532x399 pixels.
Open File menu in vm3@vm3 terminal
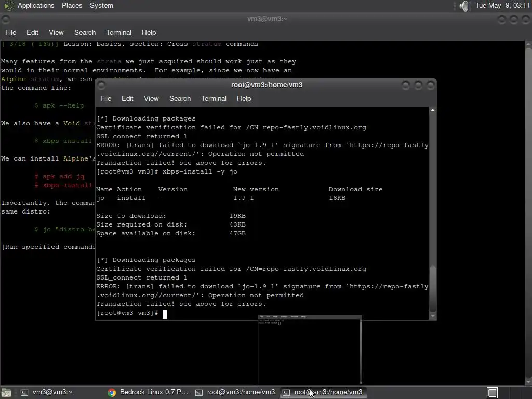[10, 32]
